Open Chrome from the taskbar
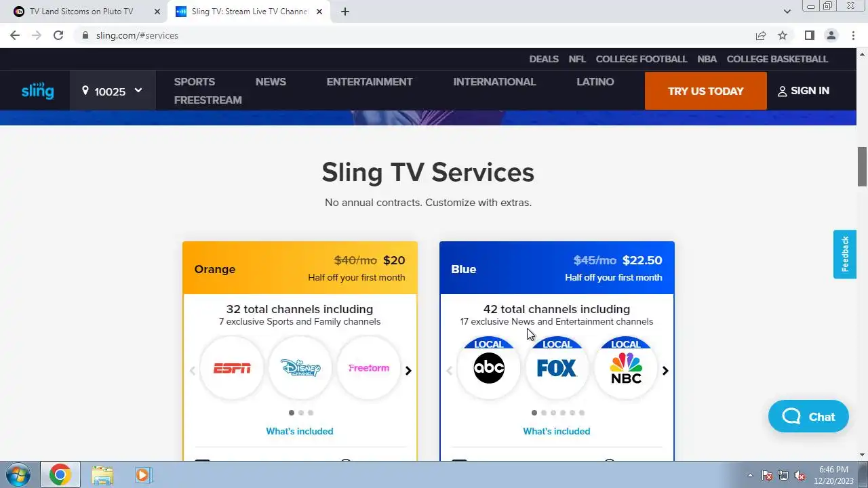868x488 pixels. pyautogui.click(x=60, y=475)
